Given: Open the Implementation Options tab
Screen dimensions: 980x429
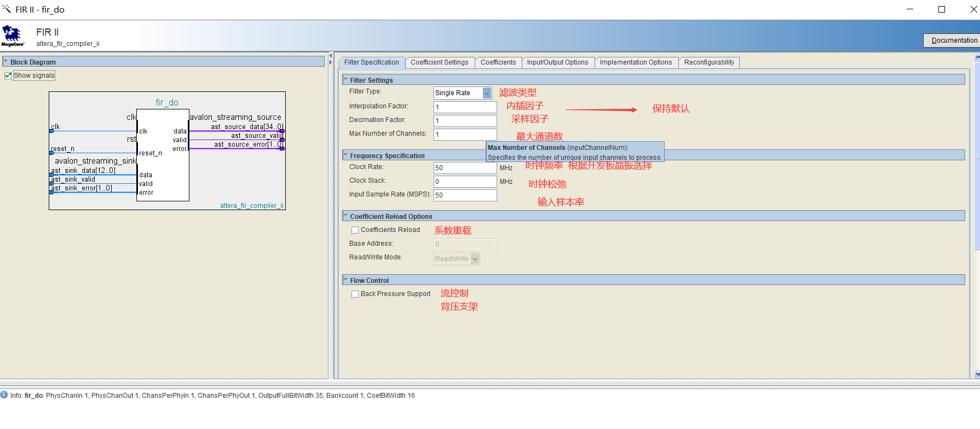Looking at the screenshot, I should click(636, 62).
